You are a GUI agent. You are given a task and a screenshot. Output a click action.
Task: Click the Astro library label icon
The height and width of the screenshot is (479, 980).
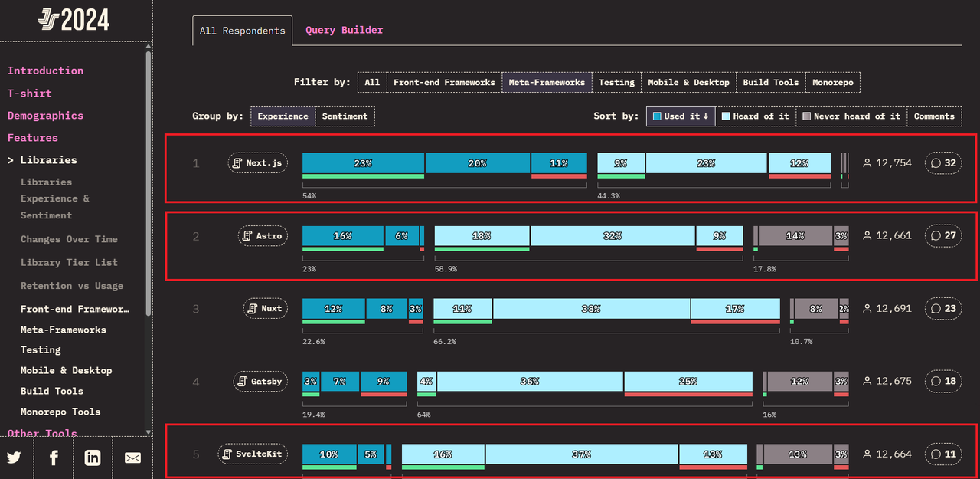click(248, 236)
